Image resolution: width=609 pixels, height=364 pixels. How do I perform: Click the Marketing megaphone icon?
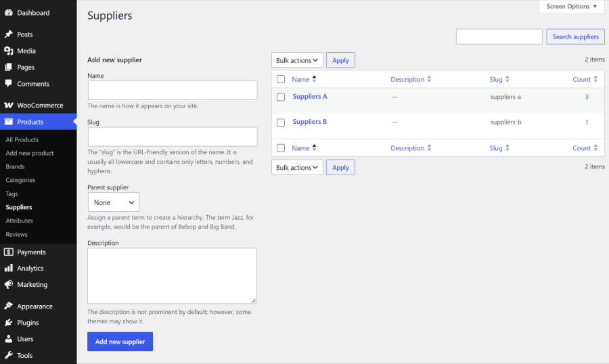(9, 284)
